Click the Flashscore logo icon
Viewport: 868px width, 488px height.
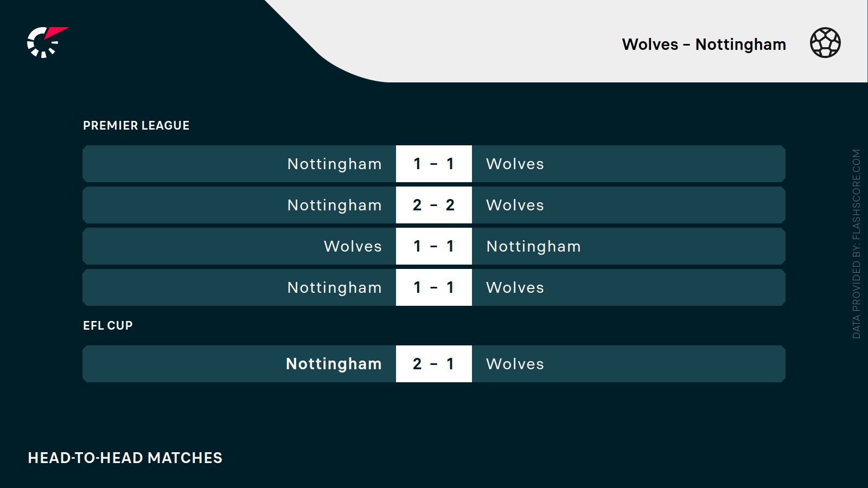coord(47,42)
